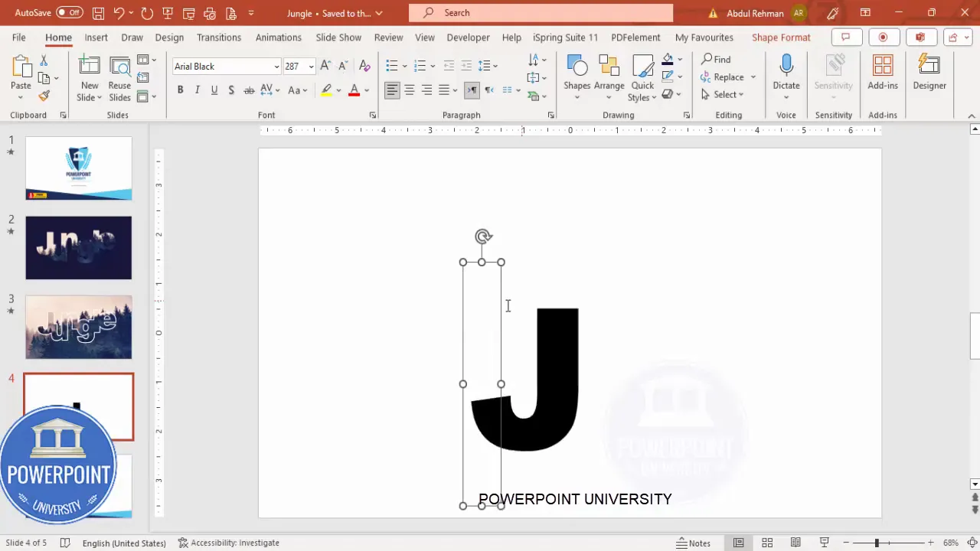Click Accessibility: Investigate in status bar
The image size is (980, 551).
click(x=228, y=543)
